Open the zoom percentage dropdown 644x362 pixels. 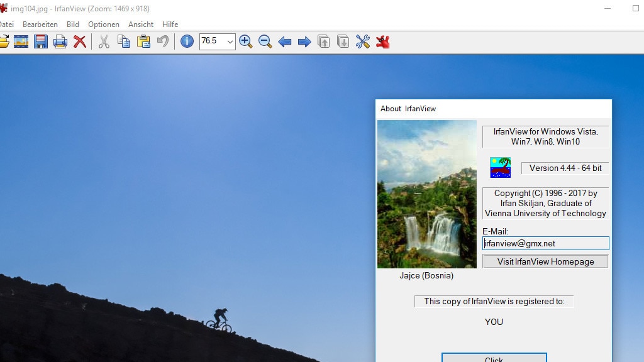(231, 41)
